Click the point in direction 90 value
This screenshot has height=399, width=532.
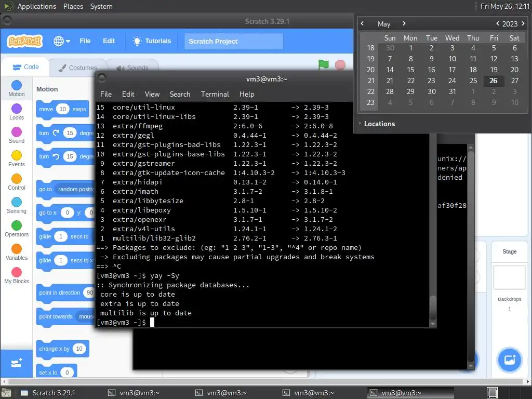click(89, 292)
